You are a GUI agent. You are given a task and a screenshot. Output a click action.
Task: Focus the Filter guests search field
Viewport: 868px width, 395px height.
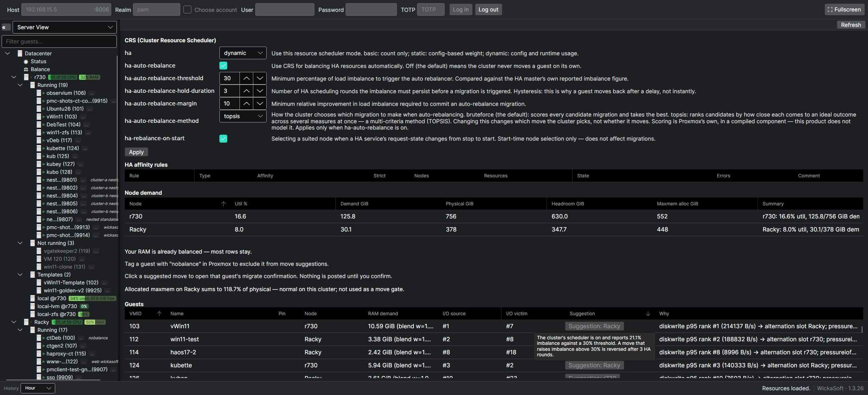coord(59,41)
